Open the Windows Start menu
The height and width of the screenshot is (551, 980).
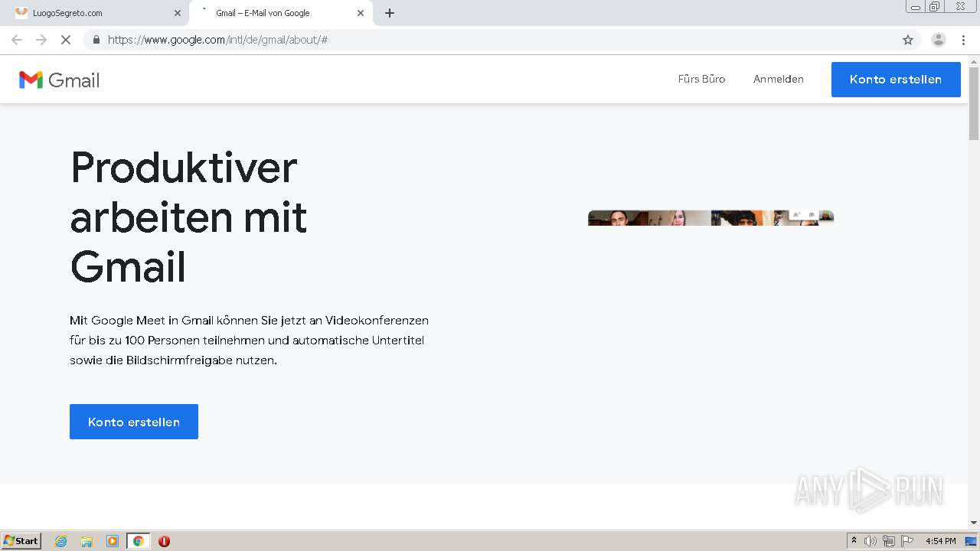coord(21,540)
